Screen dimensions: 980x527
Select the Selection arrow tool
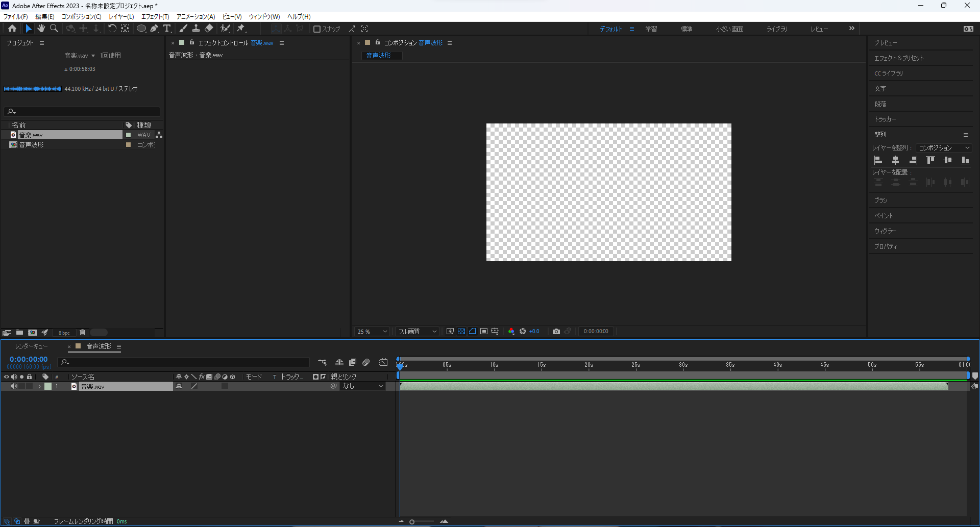(29, 29)
